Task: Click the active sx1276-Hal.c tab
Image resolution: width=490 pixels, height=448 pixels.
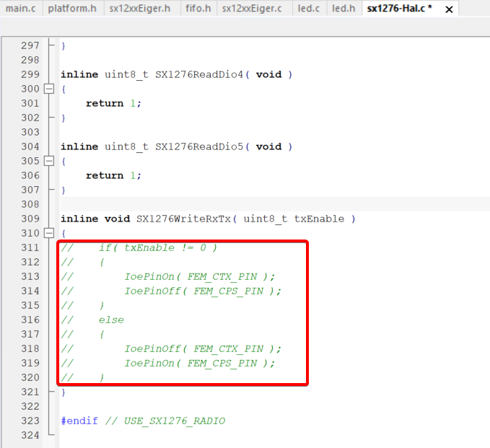Action: point(398,9)
